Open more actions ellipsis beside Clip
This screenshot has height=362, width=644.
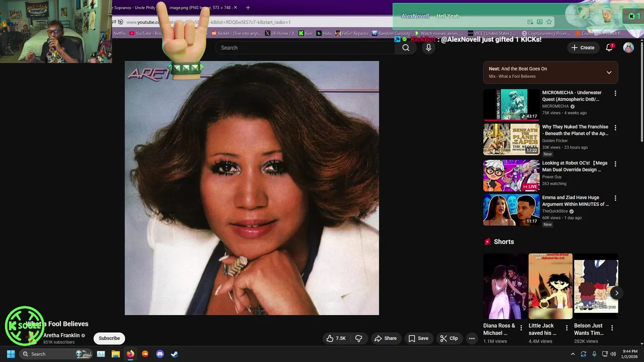tap(471, 338)
